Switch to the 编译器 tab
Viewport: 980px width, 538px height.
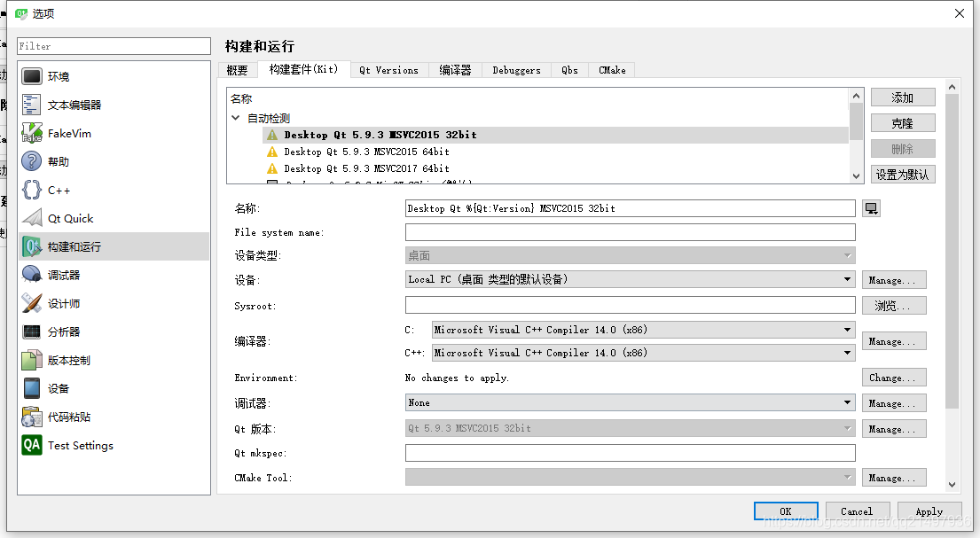pyautogui.click(x=455, y=70)
